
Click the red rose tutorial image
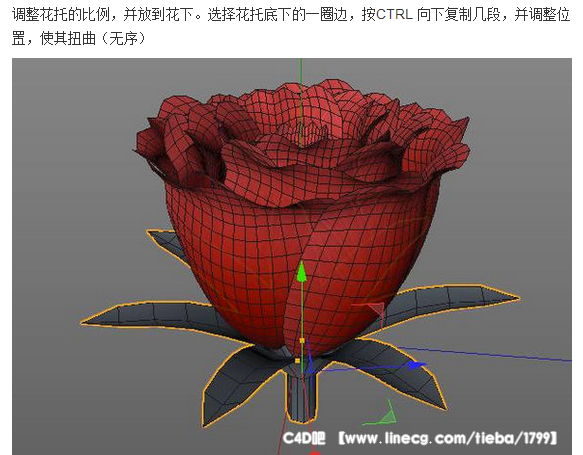click(x=292, y=256)
